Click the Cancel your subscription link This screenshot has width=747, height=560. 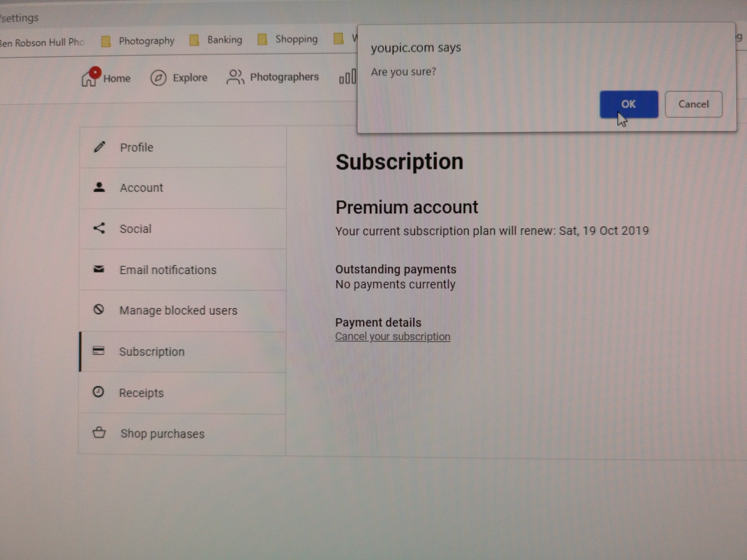pos(392,337)
